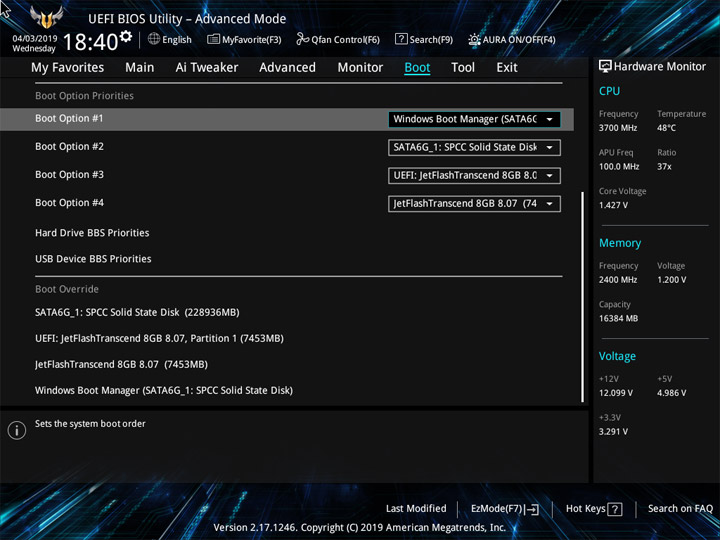Click the Memory Voltage 1.200 V value

pos(671,280)
